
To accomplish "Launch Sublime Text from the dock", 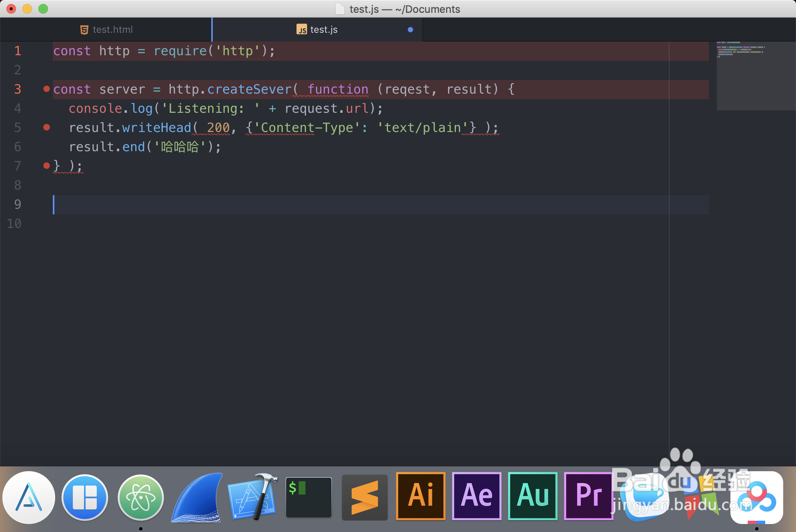I will pyautogui.click(x=364, y=497).
